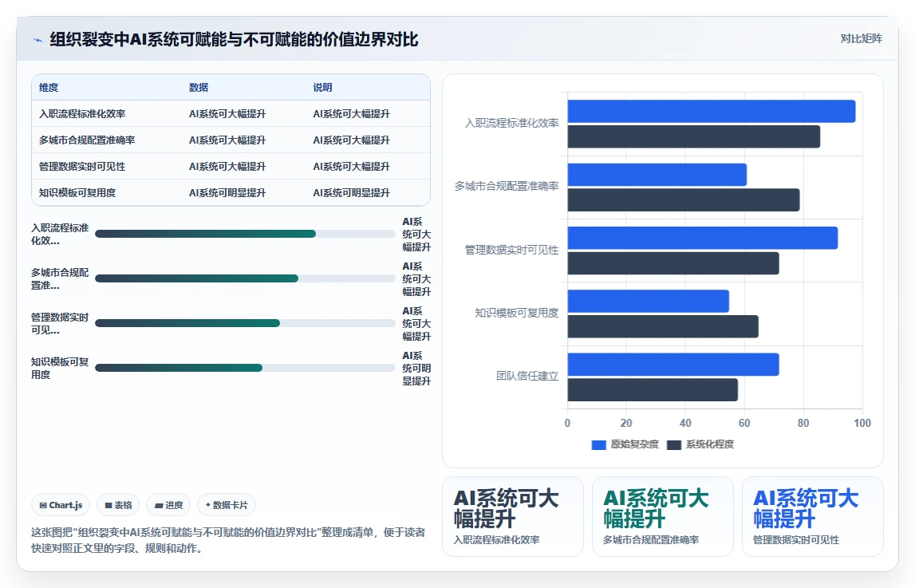
Task: Click AI系统可明显提升 value beside last progress bar
Action: (416, 368)
